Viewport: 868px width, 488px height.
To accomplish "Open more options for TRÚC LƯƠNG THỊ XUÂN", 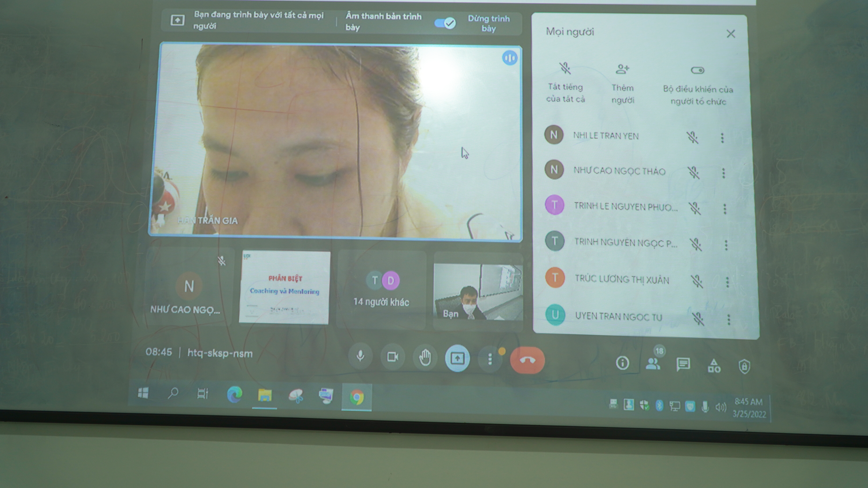I will click(728, 282).
